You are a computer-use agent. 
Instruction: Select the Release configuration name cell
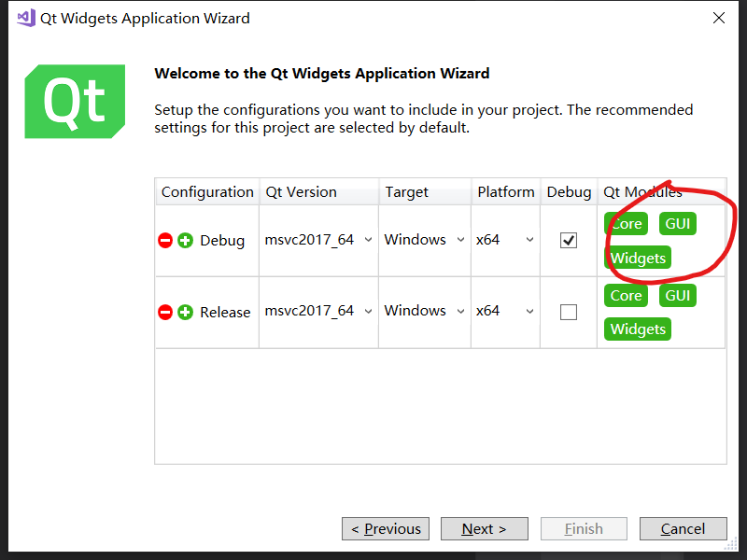tap(225, 313)
